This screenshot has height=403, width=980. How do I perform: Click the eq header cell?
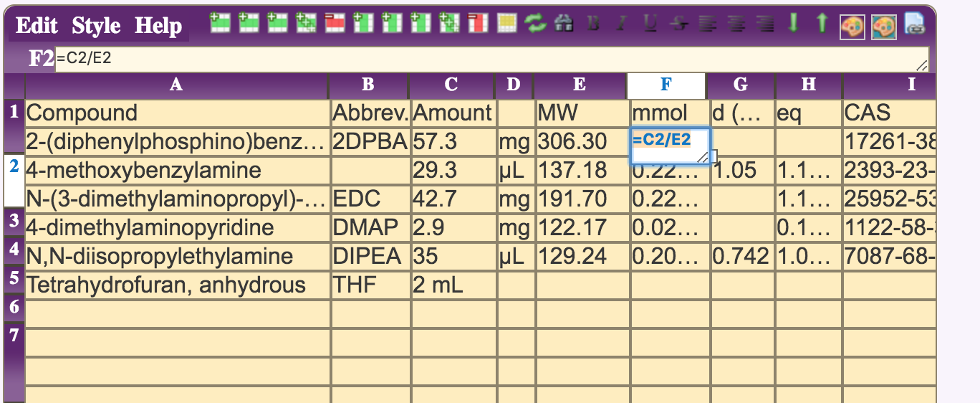[x=808, y=113]
